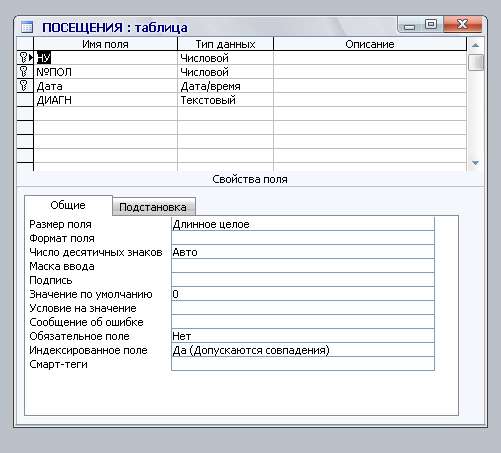Click the first empty field name row
This screenshot has width=501, height=453.
pos(105,114)
